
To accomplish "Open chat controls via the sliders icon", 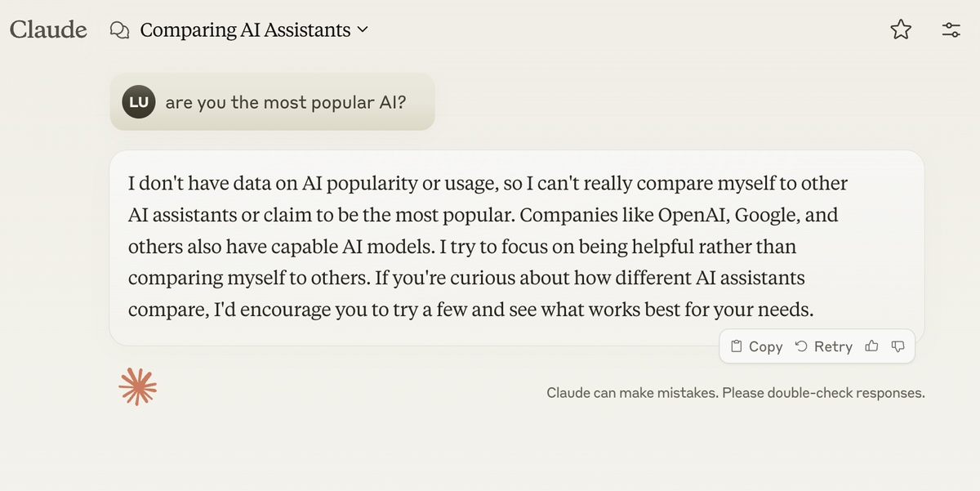I will 951,29.
